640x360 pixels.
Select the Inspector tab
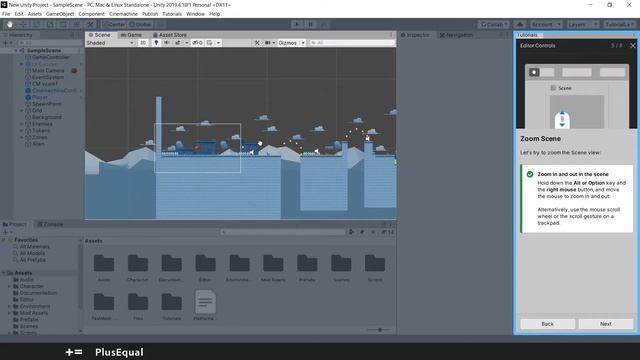point(415,35)
